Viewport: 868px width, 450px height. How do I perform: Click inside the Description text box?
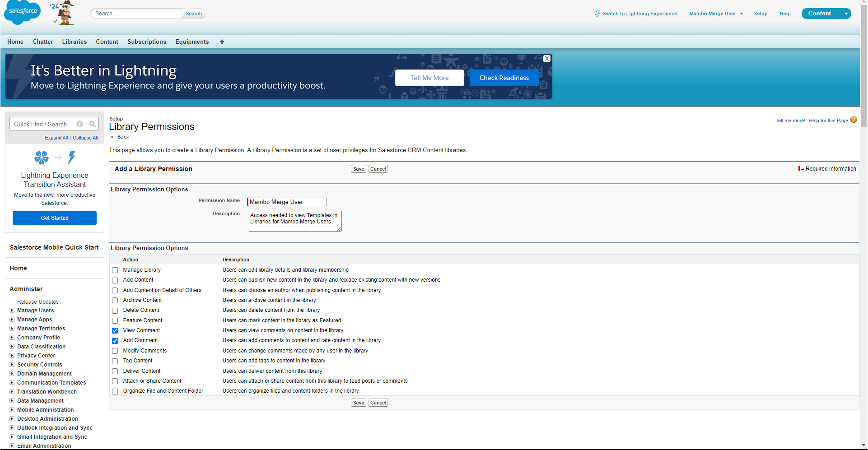(x=295, y=221)
